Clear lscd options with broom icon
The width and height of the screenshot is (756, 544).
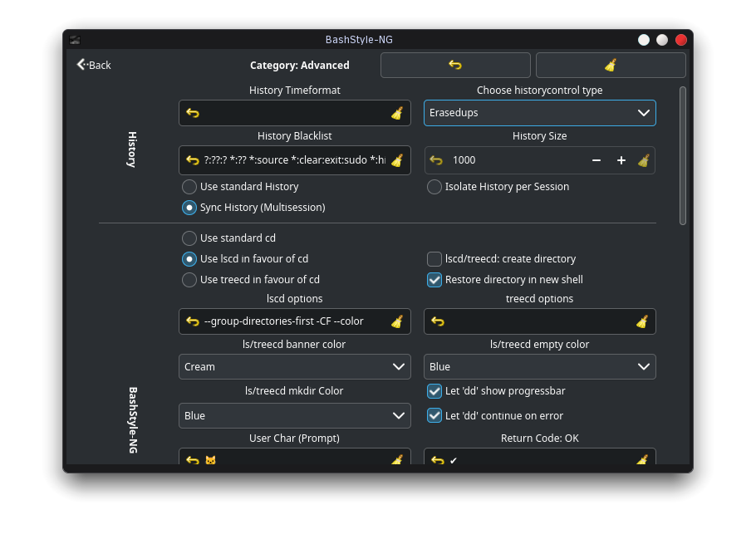397,321
